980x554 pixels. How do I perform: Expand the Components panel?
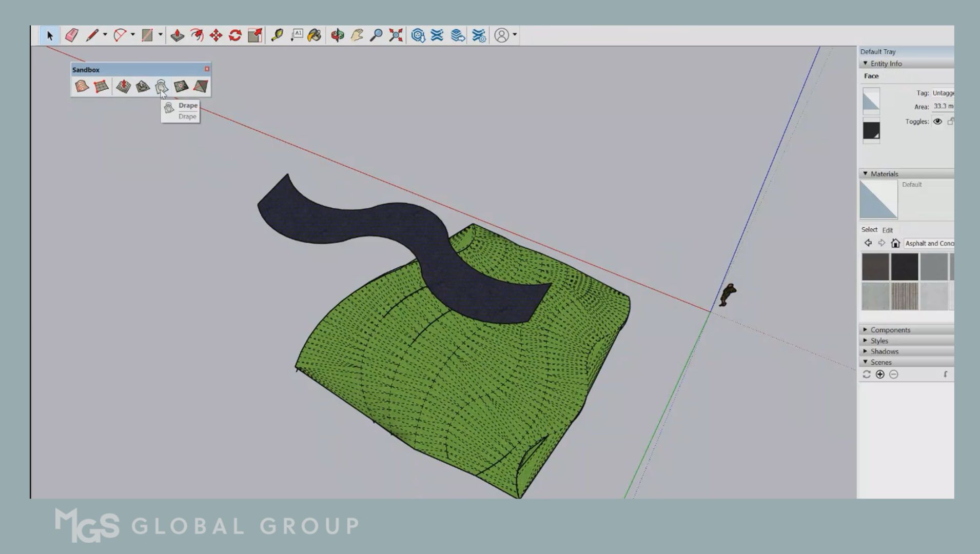coord(891,330)
